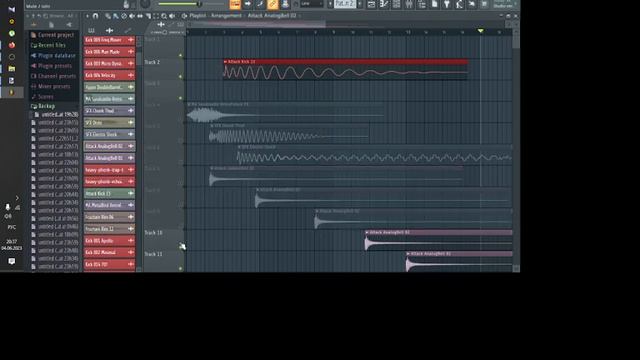Viewport: 640px width, 360px height.
Task: Open the Visual Studio taskbar icon
Action: [12, 9]
